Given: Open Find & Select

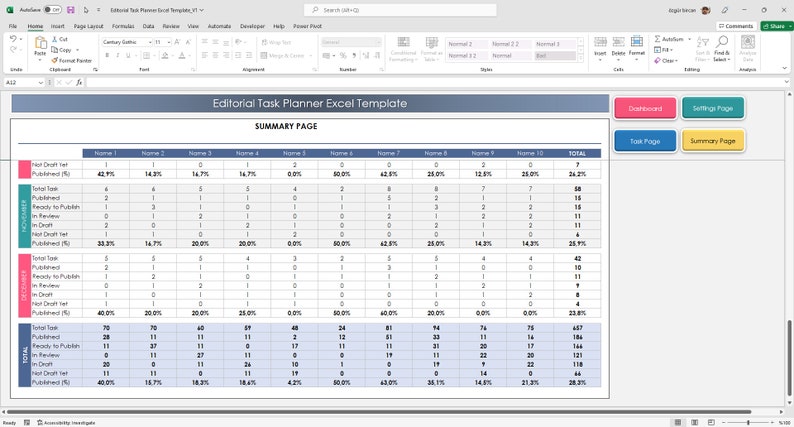Looking at the screenshot, I should pyautogui.click(x=722, y=49).
